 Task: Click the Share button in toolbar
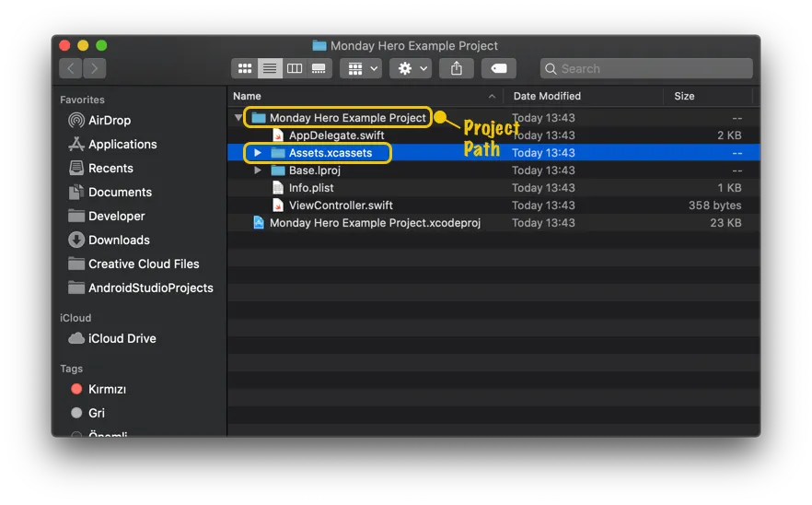point(457,68)
